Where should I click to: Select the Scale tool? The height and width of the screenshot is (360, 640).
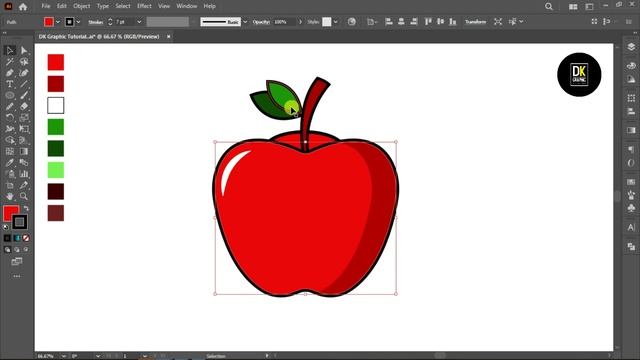(x=24, y=118)
